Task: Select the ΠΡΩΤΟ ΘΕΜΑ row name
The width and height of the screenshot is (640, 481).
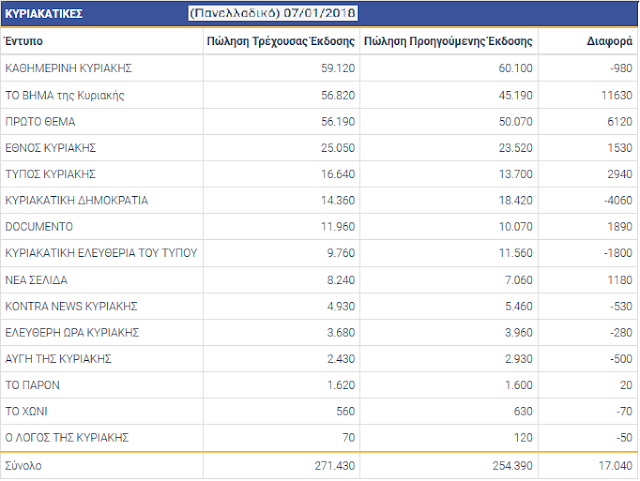Action: tap(40, 122)
